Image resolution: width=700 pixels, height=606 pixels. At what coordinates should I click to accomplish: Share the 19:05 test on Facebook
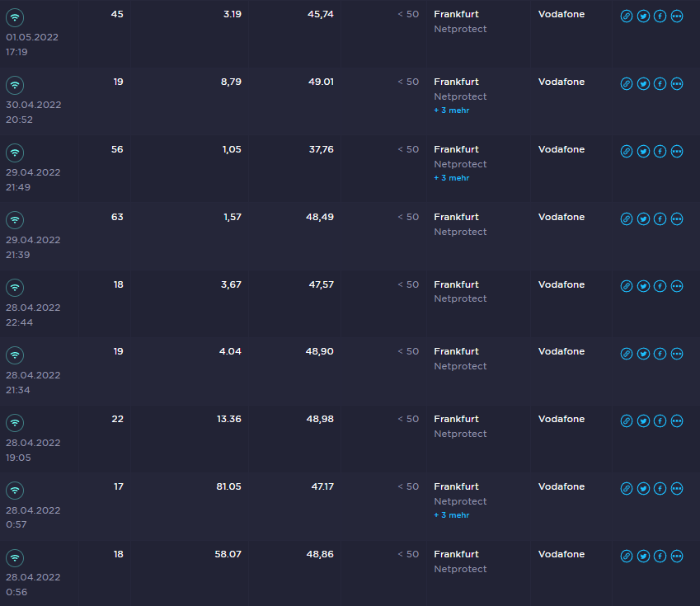[x=660, y=421]
